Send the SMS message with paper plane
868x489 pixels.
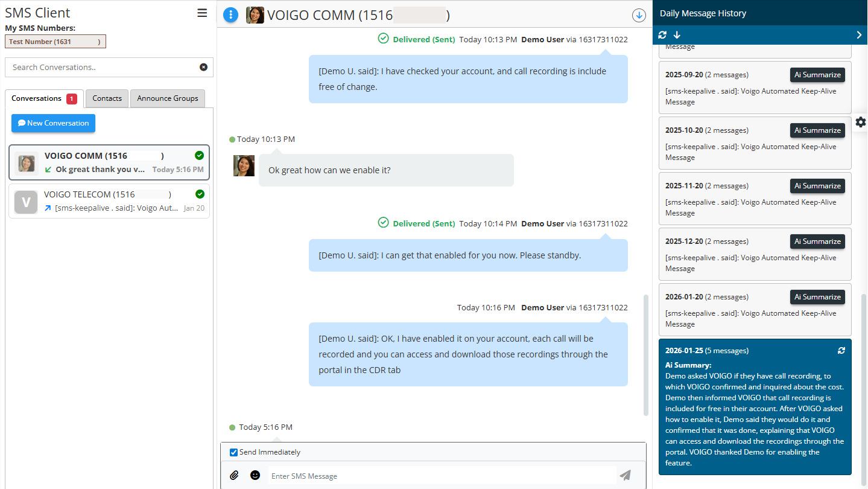click(x=626, y=475)
